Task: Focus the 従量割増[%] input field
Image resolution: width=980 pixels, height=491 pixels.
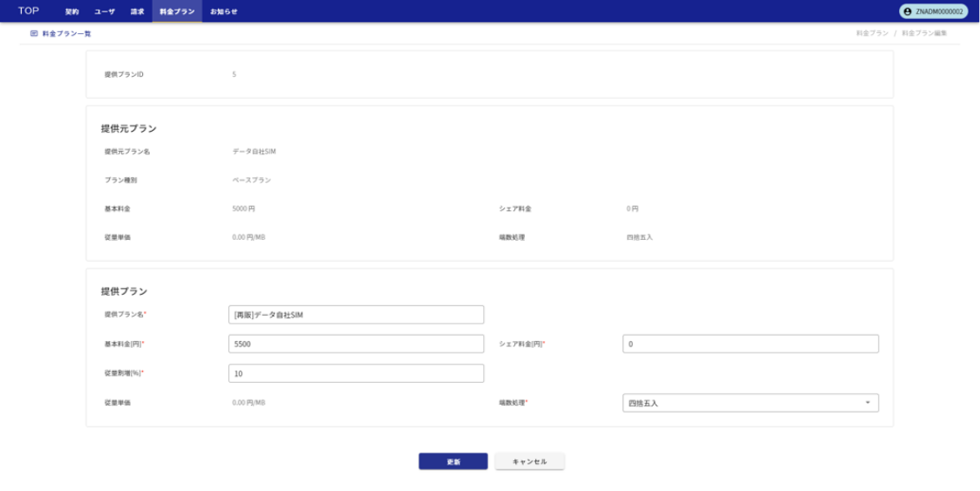Action: pos(357,373)
